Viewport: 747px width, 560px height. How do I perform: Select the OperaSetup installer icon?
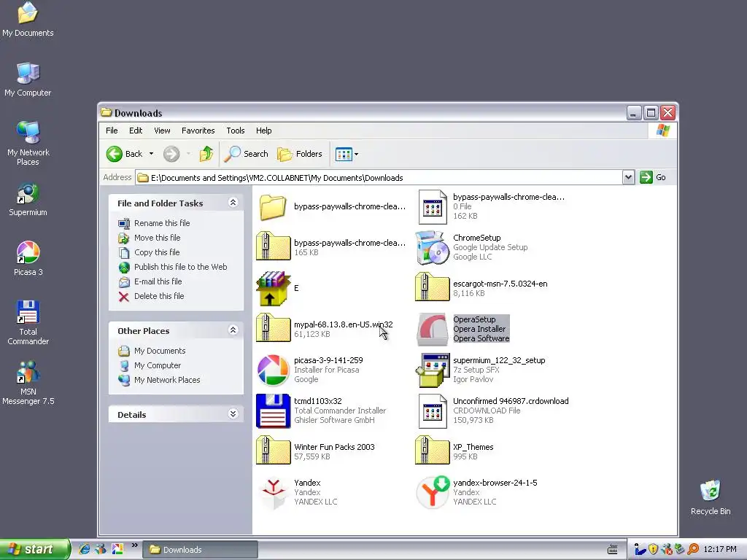tap(433, 329)
